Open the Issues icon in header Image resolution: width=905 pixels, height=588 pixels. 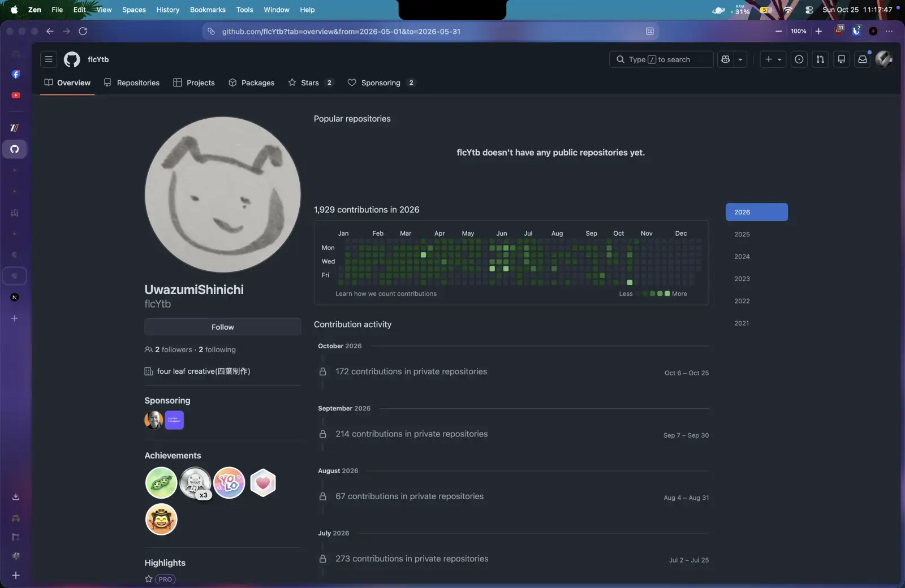(799, 59)
